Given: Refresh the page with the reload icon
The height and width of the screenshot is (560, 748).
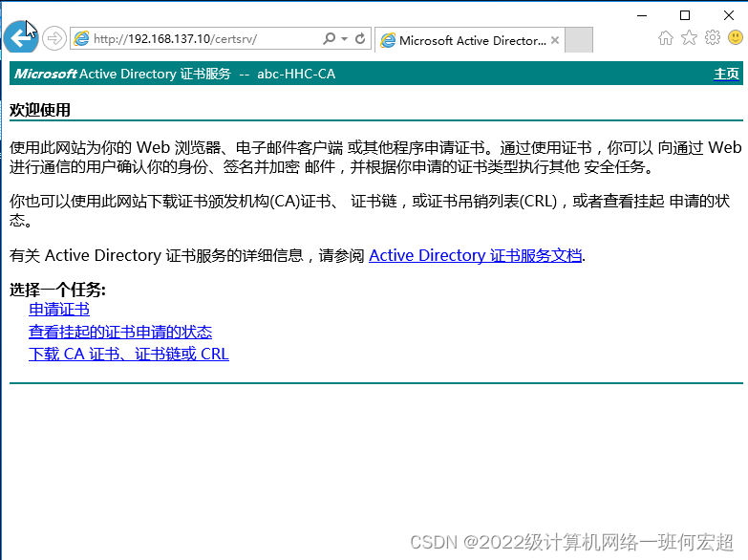Looking at the screenshot, I should point(361,38).
